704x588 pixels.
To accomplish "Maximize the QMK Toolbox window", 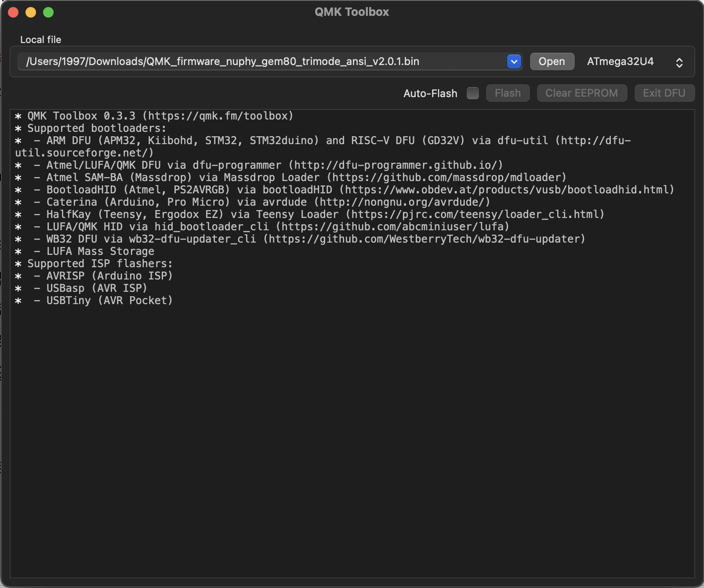I will (48, 12).
